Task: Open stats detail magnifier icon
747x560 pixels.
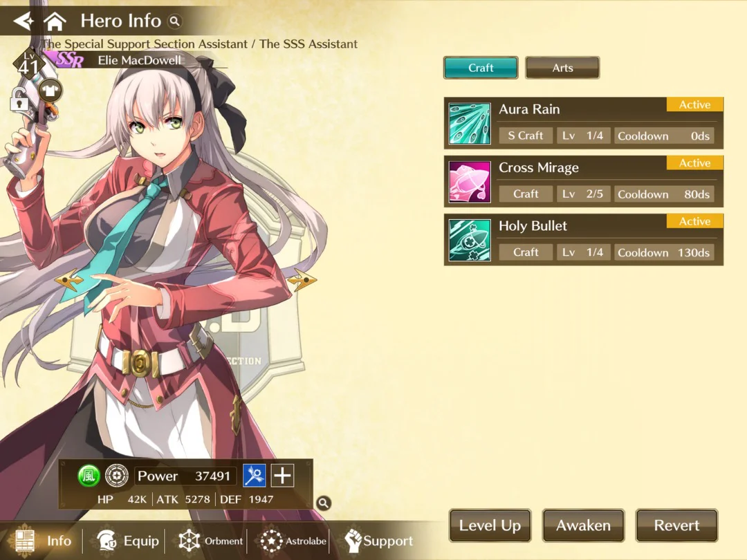Action: (x=324, y=503)
